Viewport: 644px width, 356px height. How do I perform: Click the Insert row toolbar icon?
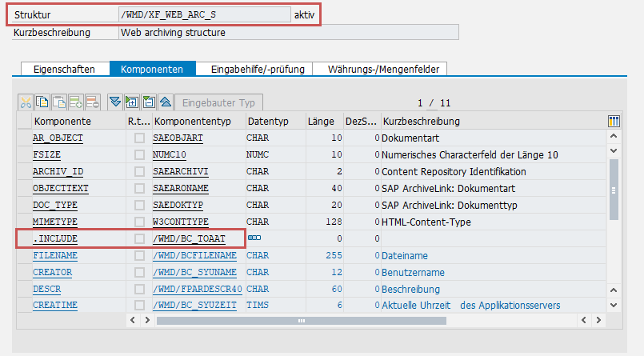tap(76, 102)
